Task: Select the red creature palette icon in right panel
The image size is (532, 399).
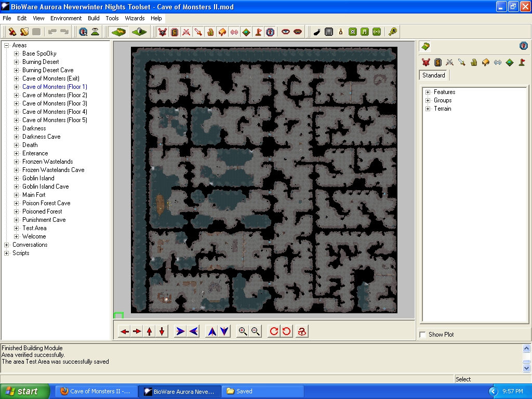Action: tap(426, 62)
